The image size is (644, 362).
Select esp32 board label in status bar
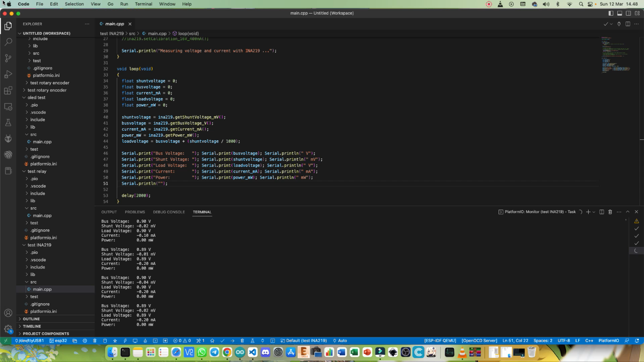point(59,340)
